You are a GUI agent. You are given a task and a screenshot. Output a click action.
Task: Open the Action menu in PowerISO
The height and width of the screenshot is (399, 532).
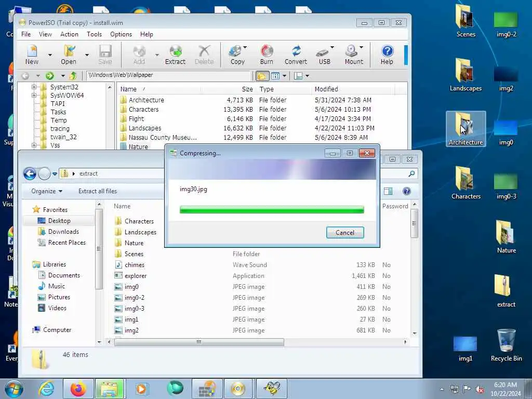[69, 34]
